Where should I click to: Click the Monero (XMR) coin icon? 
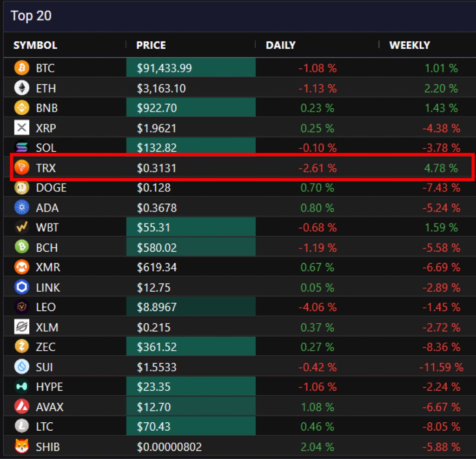[x=21, y=267]
